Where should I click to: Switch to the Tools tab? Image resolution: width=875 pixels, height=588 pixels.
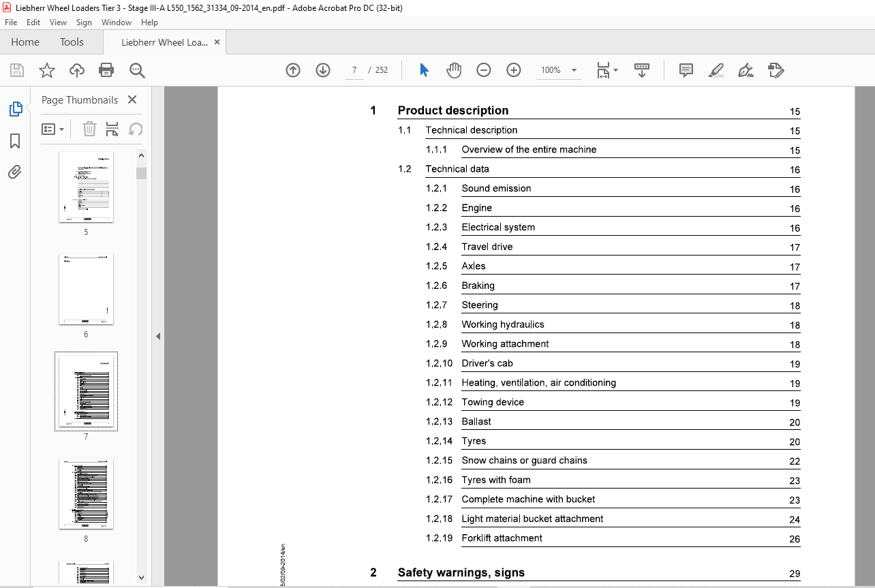[x=72, y=42]
